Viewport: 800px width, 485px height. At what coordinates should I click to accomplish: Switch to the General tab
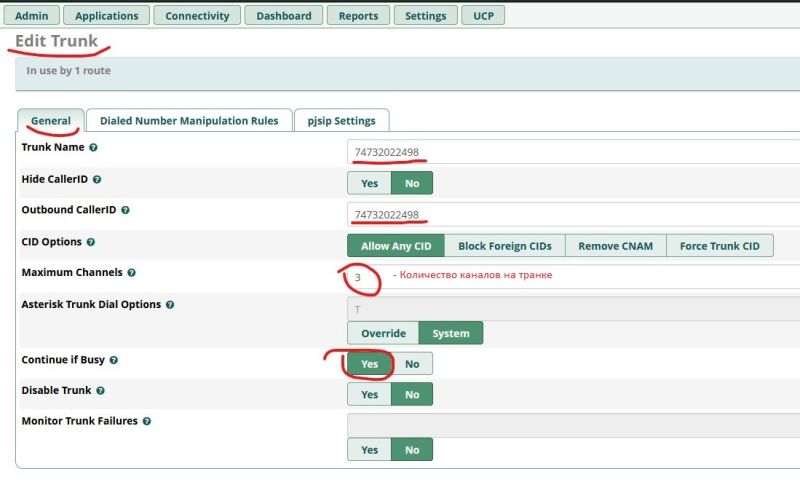tap(51, 120)
